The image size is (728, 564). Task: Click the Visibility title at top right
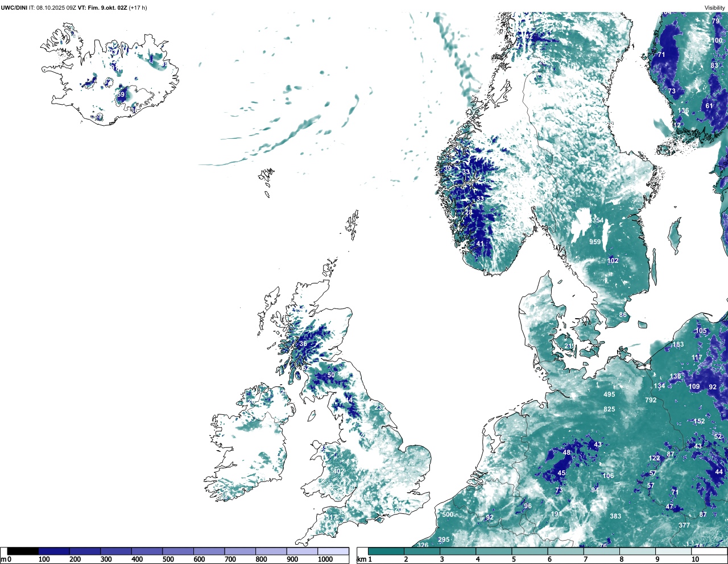point(715,8)
